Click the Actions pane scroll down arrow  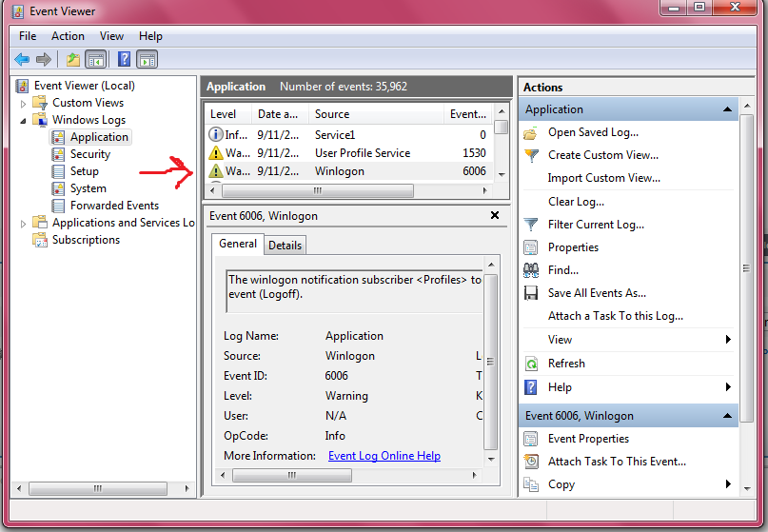coord(747,488)
